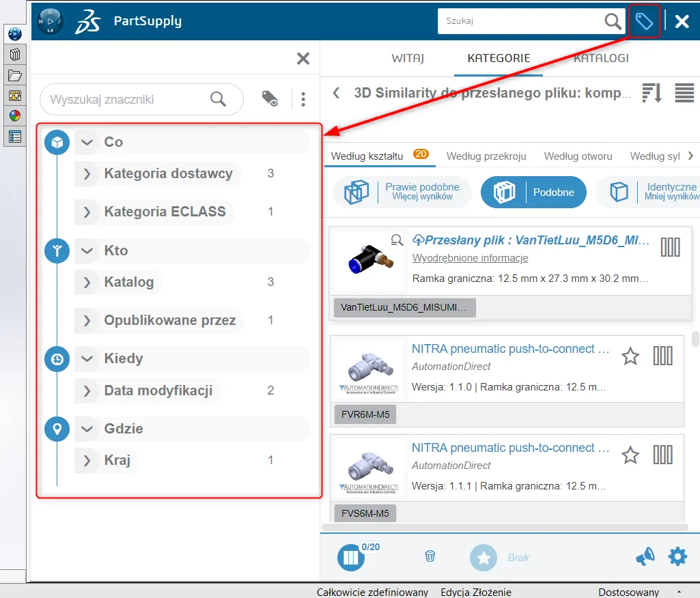
Task: Click the trash bin icon
Action: (430, 556)
